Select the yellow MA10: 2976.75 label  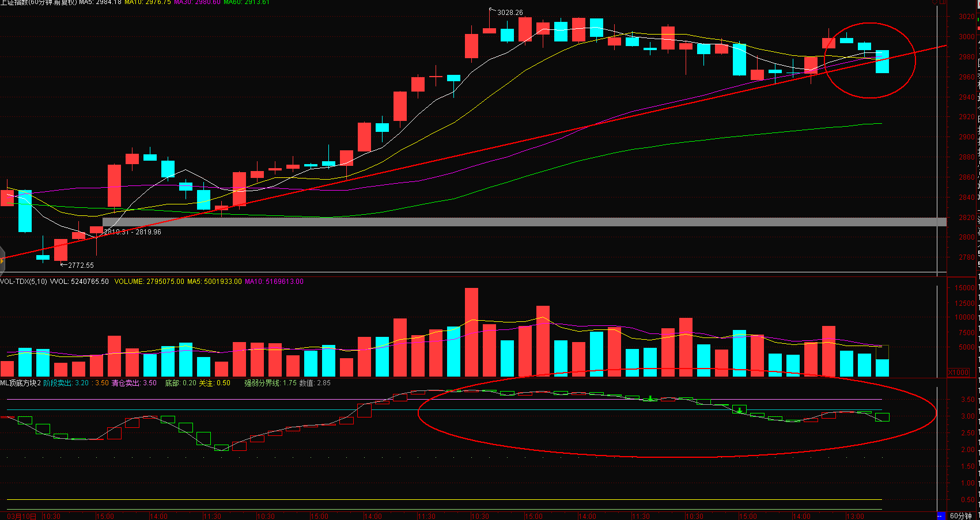pos(147,2)
